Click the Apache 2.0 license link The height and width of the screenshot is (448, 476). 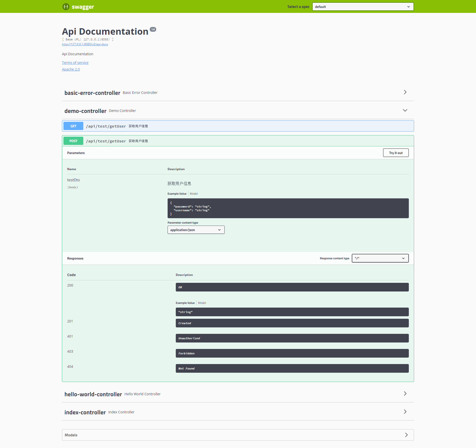pos(71,69)
